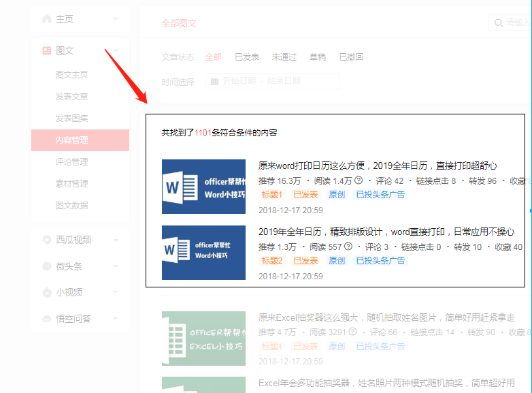Open 发表文章 in the sidebar
532x393 pixels.
point(71,97)
